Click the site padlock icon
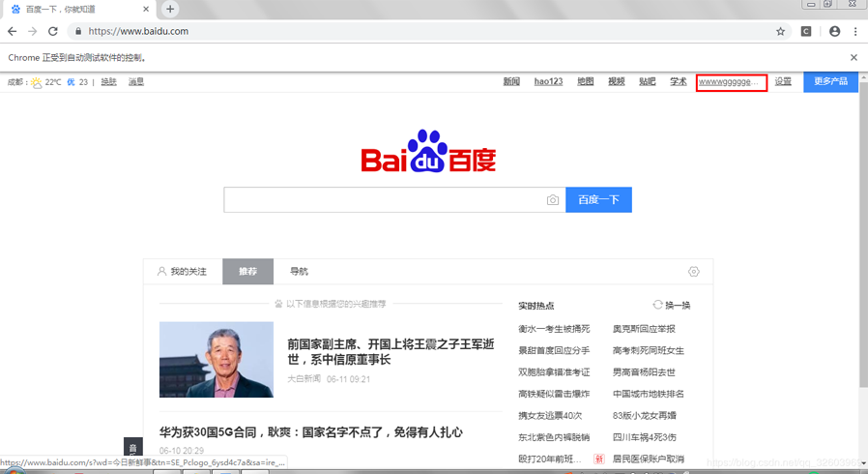The width and height of the screenshot is (868, 474). pos(78,32)
